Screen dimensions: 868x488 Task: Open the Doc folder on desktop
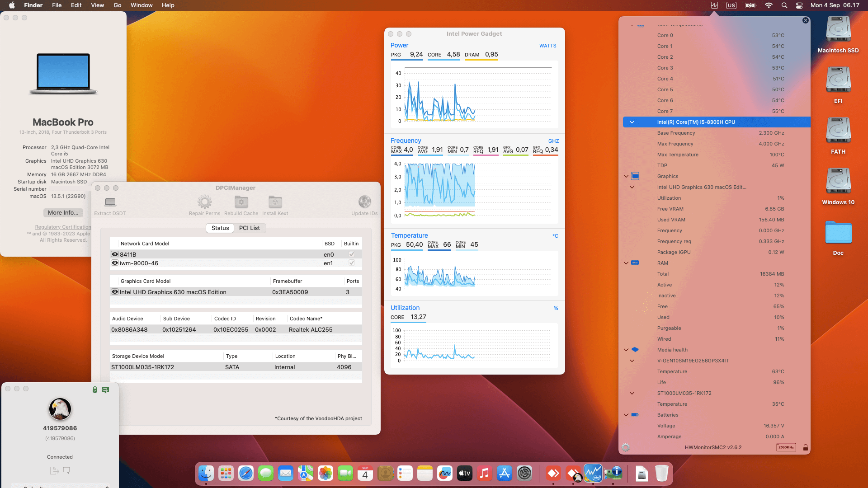[838, 233]
